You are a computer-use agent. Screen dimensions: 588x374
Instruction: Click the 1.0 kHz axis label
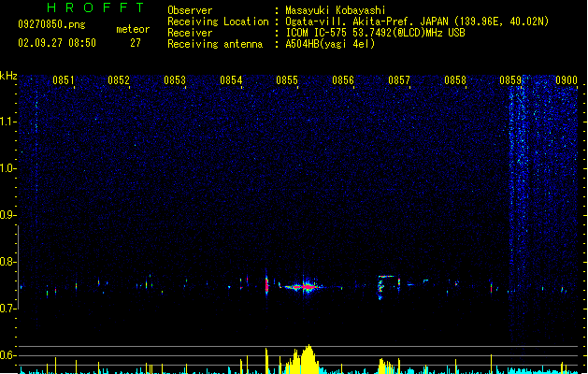point(8,168)
